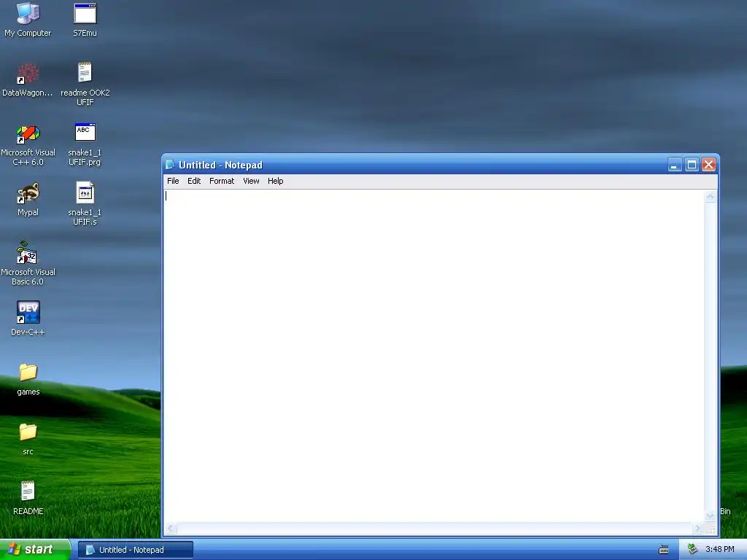Open the File menu in Notepad
Screen dimensions: 747x560
(x=173, y=181)
